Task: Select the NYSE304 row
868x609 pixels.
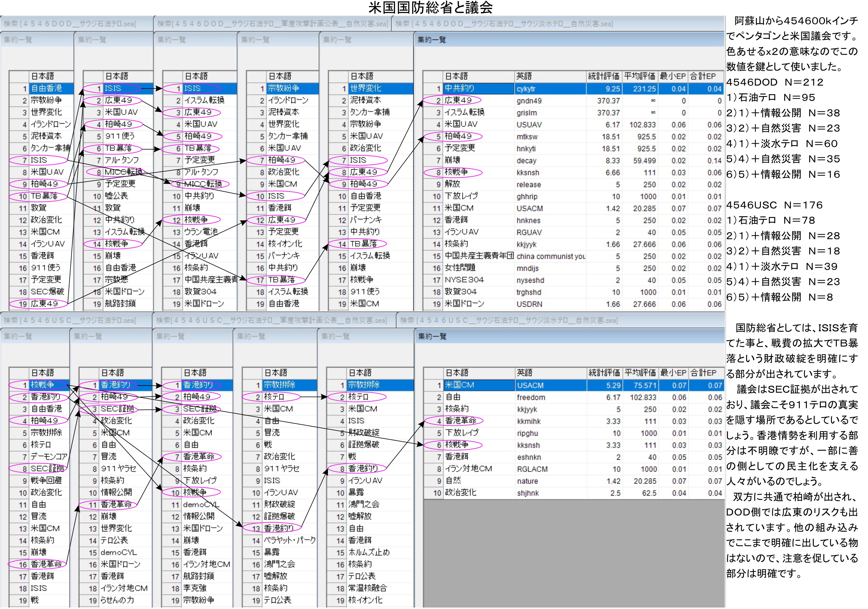Action: tap(464, 280)
